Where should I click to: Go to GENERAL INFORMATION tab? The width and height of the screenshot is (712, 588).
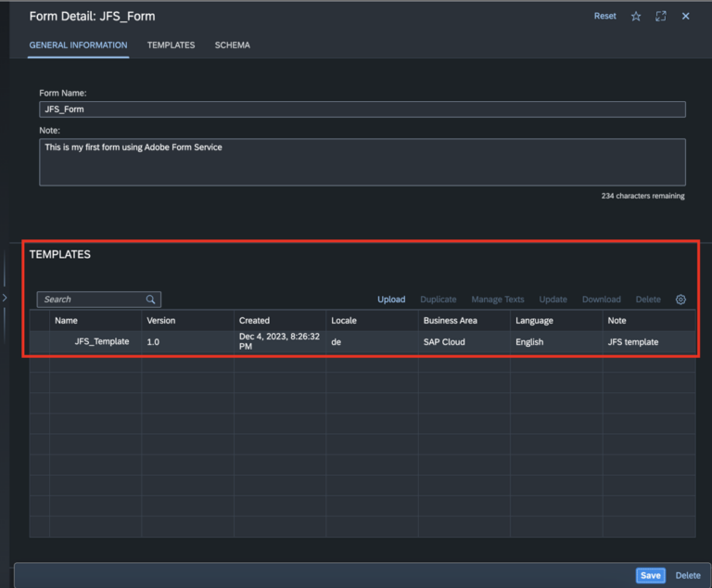[78, 45]
